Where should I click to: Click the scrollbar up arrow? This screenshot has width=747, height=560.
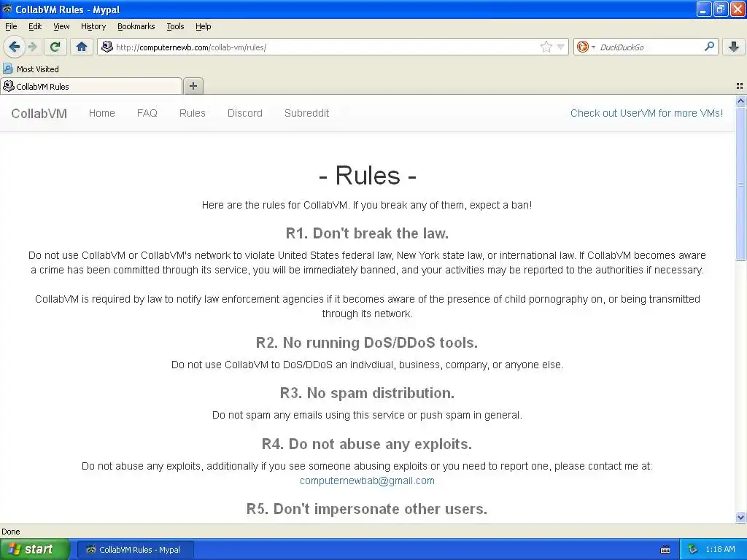pyautogui.click(x=741, y=101)
